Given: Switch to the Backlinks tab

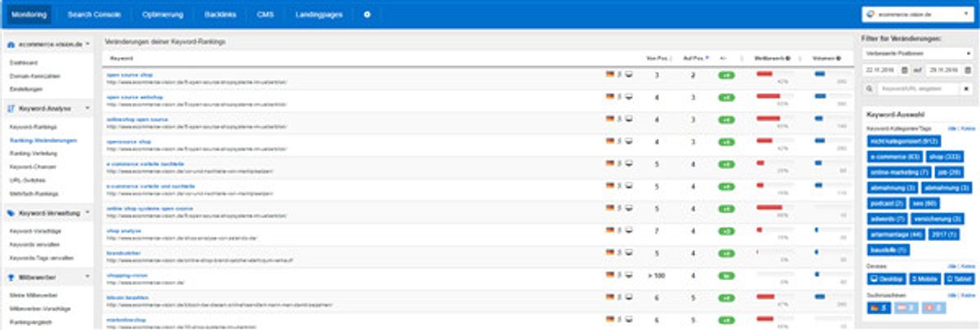Looking at the screenshot, I should (220, 15).
